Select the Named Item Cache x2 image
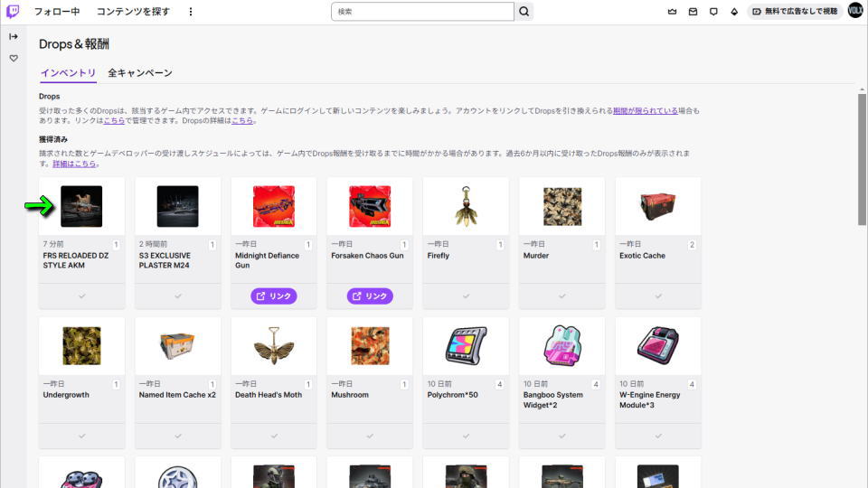The height and width of the screenshot is (488, 868). coord(177,346)
